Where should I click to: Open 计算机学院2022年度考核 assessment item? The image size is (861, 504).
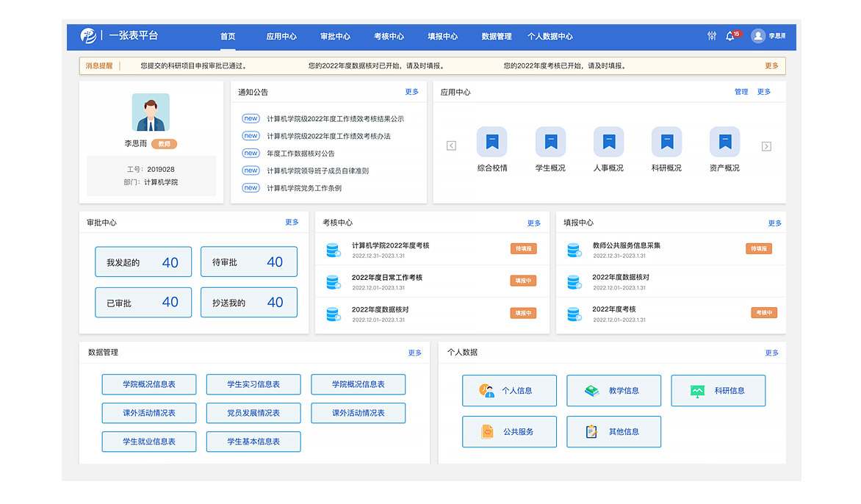click(390, 246)
